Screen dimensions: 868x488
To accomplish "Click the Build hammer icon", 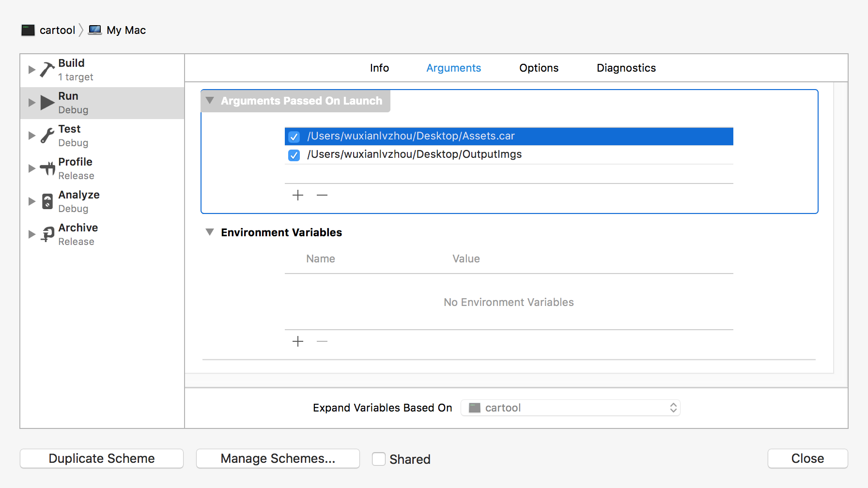I will click(x=47, y=70).
